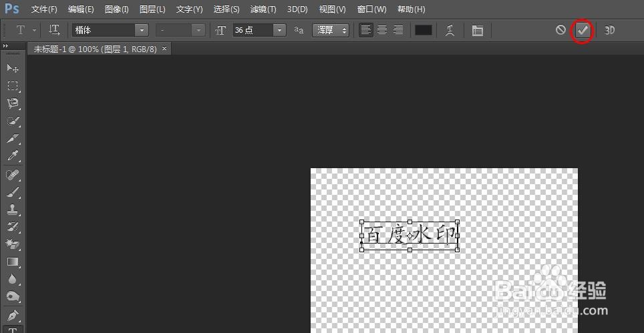Select the Quick Selection tool
This screenshot has height=333, width=644.
click(x=13, y=121)
